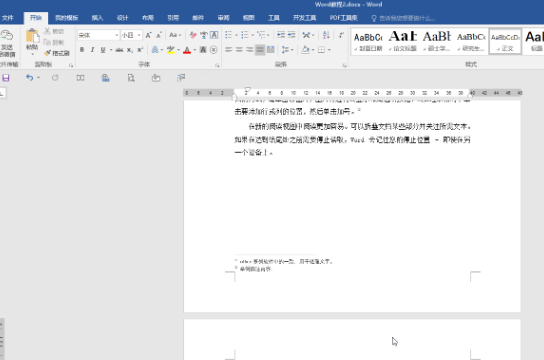Click the paragraph shading paint bucket
This screenshot has height=360, width=544.
305,50
